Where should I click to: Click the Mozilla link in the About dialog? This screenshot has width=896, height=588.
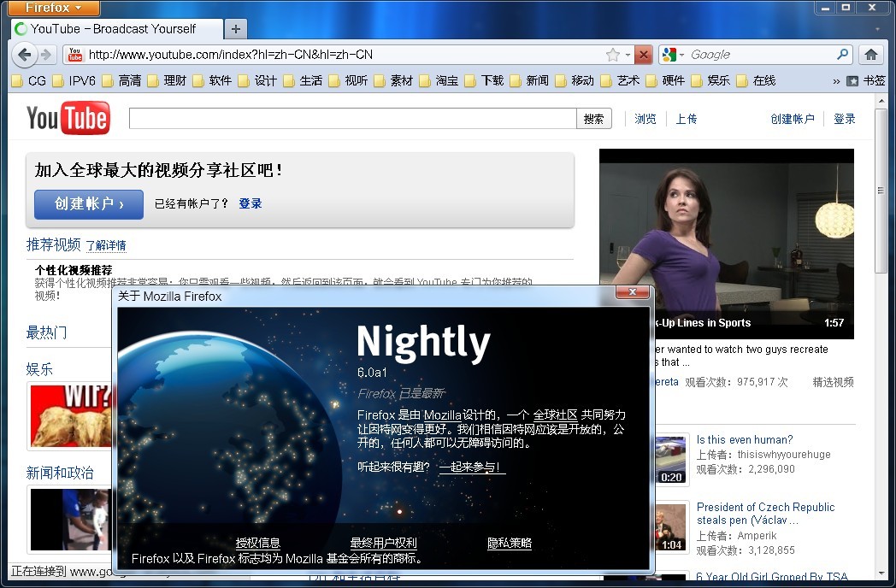tap(442, 415)
